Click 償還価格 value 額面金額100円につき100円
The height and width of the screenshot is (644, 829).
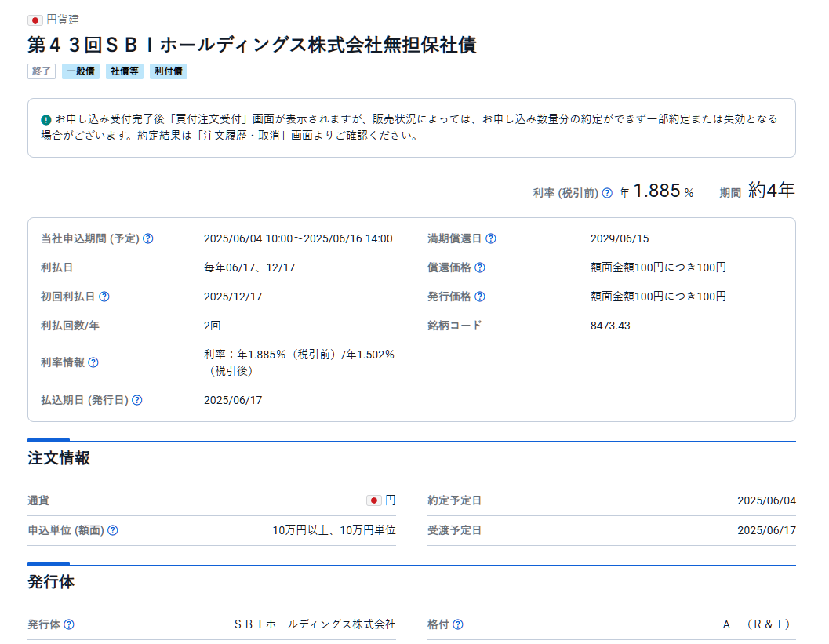[658, 267]
